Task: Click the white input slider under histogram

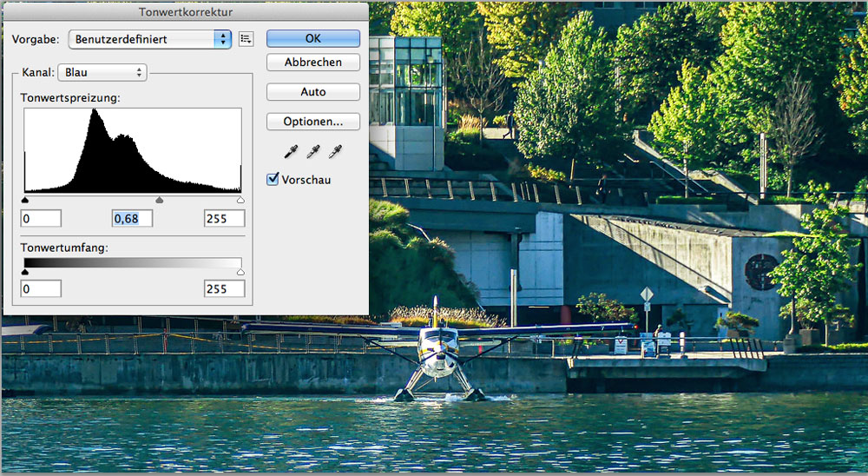Action: pyautogui.click(x=240, y=200)
